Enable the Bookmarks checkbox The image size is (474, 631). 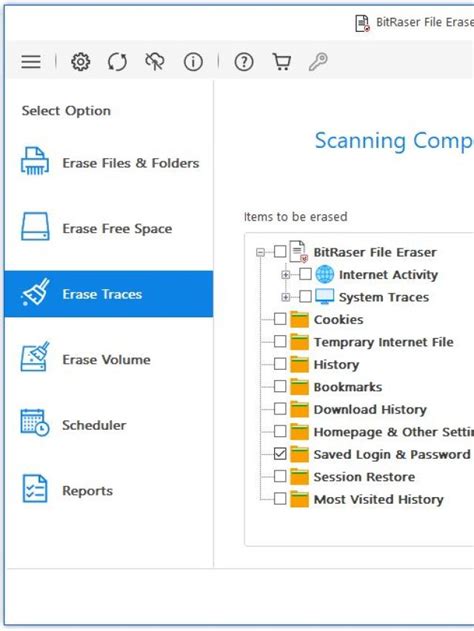pyautogui.click(x=280, y=387)
